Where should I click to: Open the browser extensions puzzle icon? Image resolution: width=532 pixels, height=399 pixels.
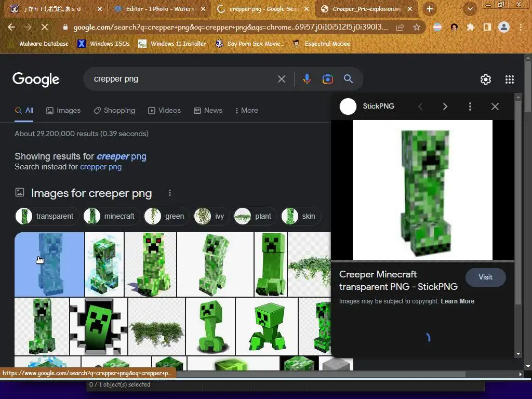coord(471,27)
